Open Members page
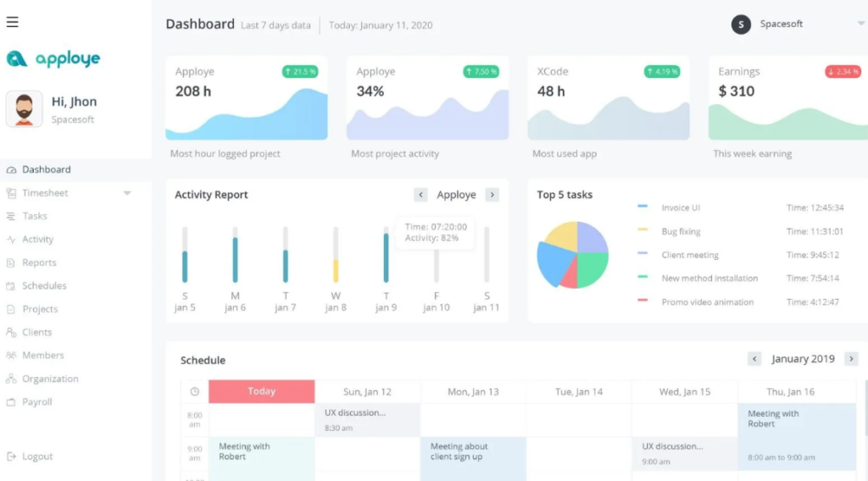The height and width of the screenshot is (481, 868). (x=43, y=356)
